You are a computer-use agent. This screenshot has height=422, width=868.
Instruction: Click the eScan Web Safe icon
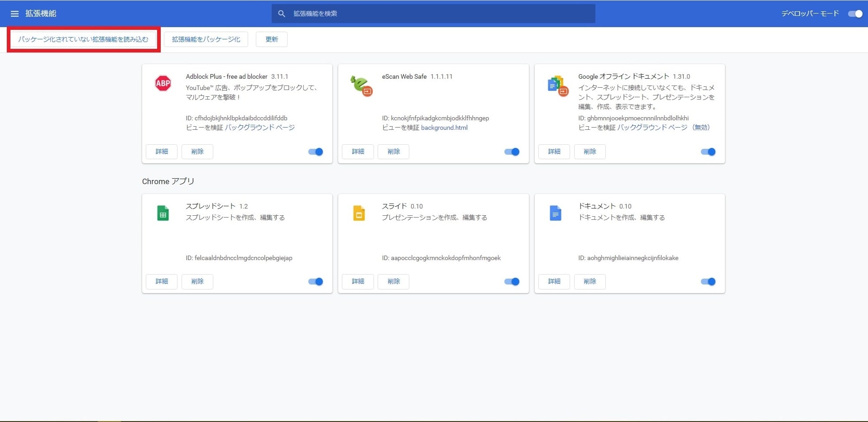tap(361, 85)
